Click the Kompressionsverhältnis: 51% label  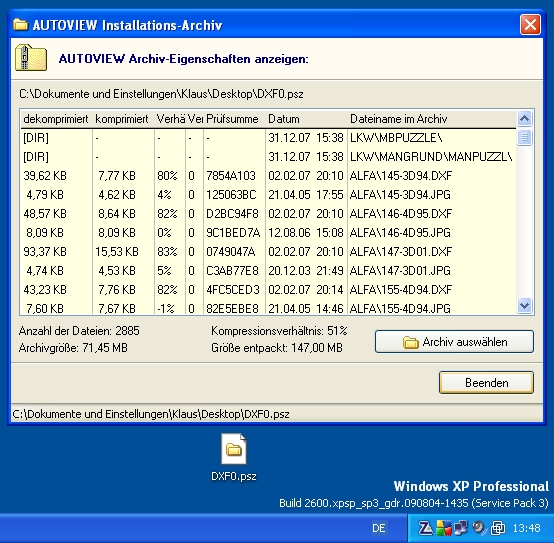coord(279,331)
